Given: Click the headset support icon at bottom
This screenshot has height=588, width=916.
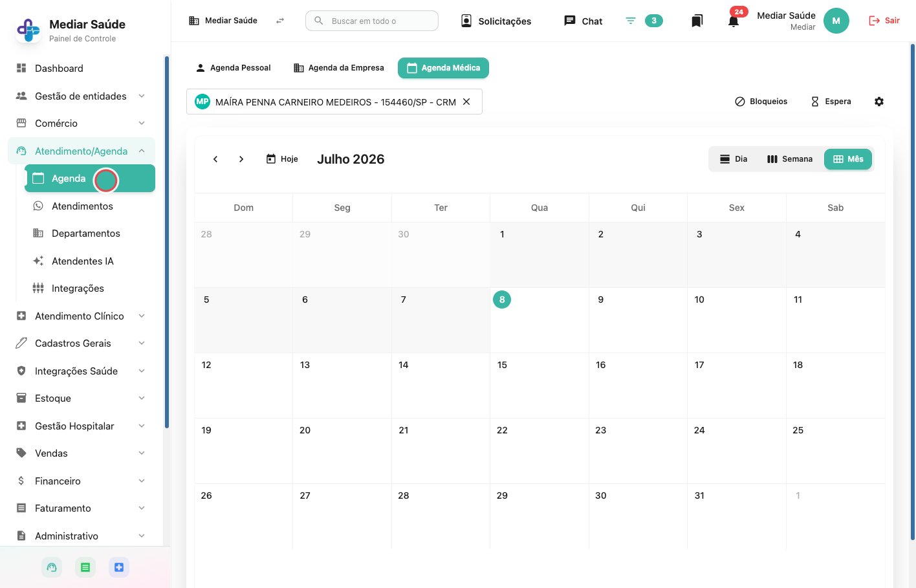Looking at the screenshot, I should click(52, 567).
